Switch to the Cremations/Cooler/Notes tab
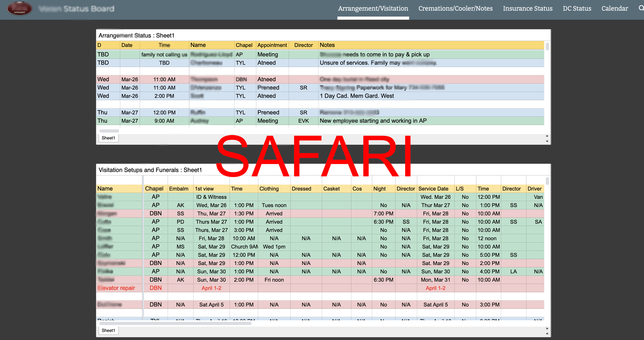644x340 pixels. tap(455, 8)
